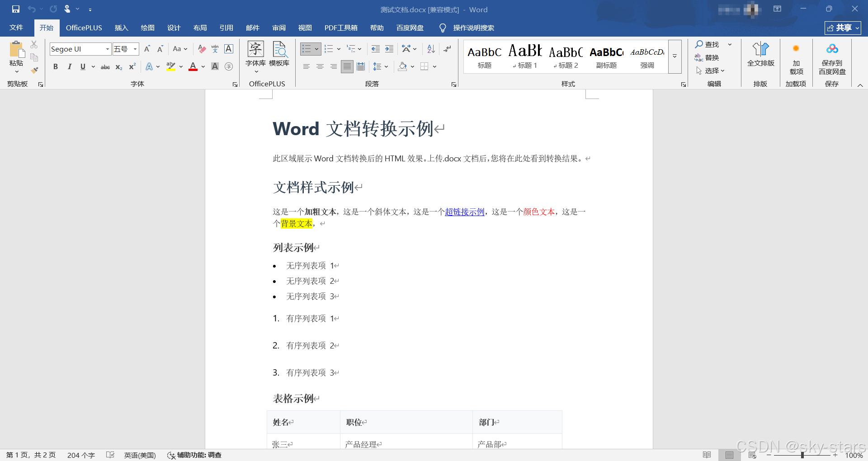Toggle justify alignment
Image resolution: width=868 pixels, height=461 pixels.
[x=347, y=66]
